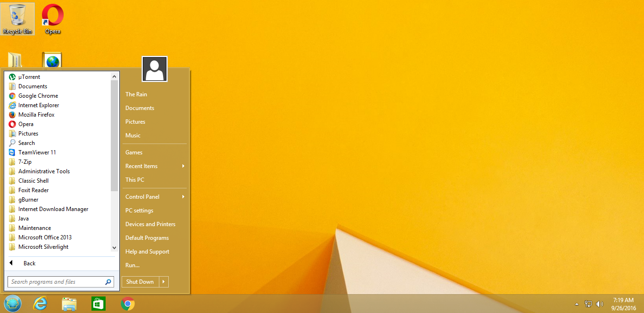Open Internet Explorer taskbar icon
Image resolution: width=644 pixels, height=313 pixels.
click(40, 304)
